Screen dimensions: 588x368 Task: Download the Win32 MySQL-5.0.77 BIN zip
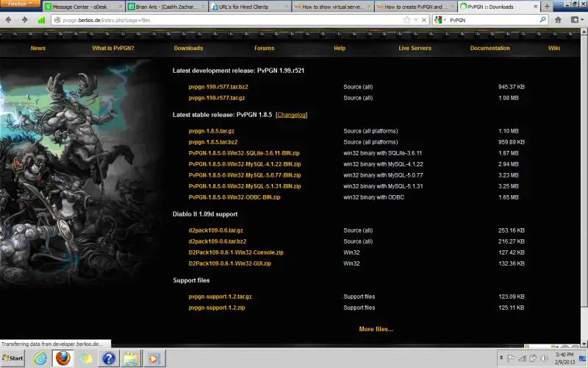[x=245, y=175]
